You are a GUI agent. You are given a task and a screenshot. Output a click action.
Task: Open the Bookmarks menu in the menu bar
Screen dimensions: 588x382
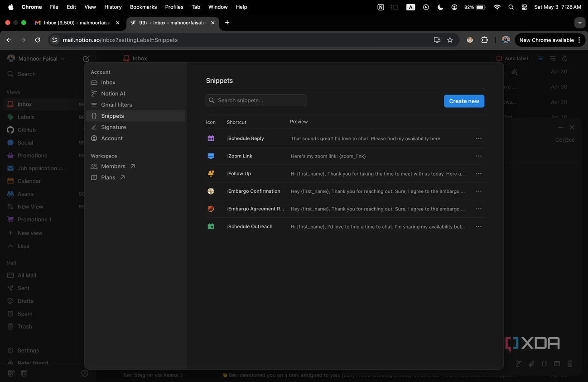point(143,7)
